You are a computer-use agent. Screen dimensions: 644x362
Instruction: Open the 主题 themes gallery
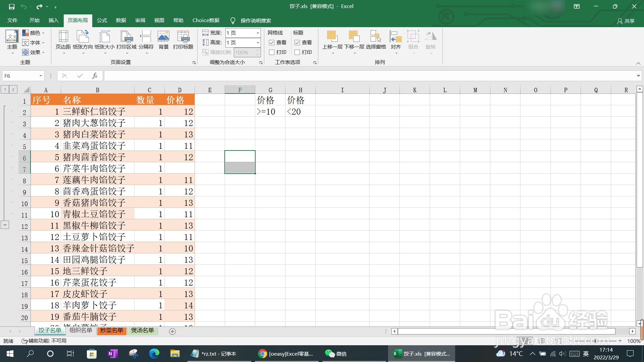coord(12,42)
